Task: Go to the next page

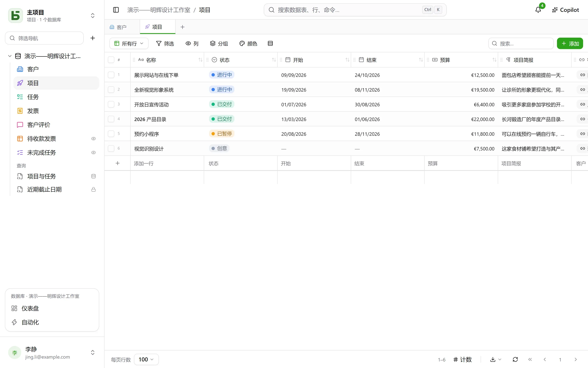Action: tap(576, 359)
